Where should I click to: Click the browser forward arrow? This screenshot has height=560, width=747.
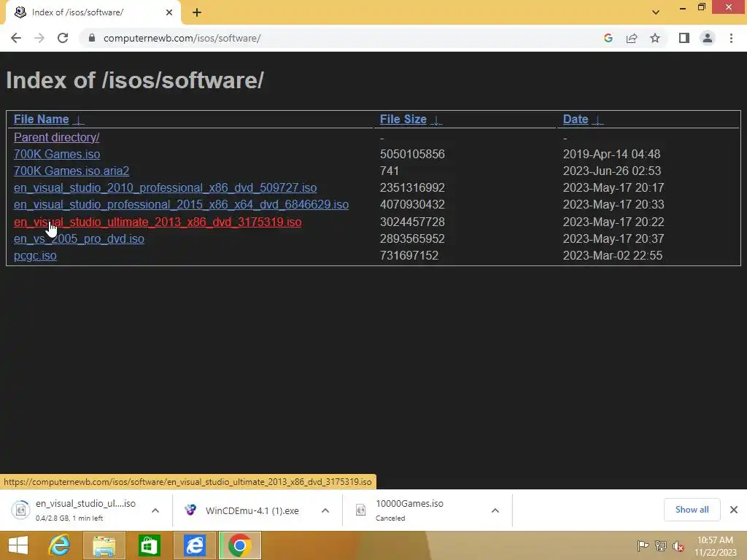click(39, 38)
